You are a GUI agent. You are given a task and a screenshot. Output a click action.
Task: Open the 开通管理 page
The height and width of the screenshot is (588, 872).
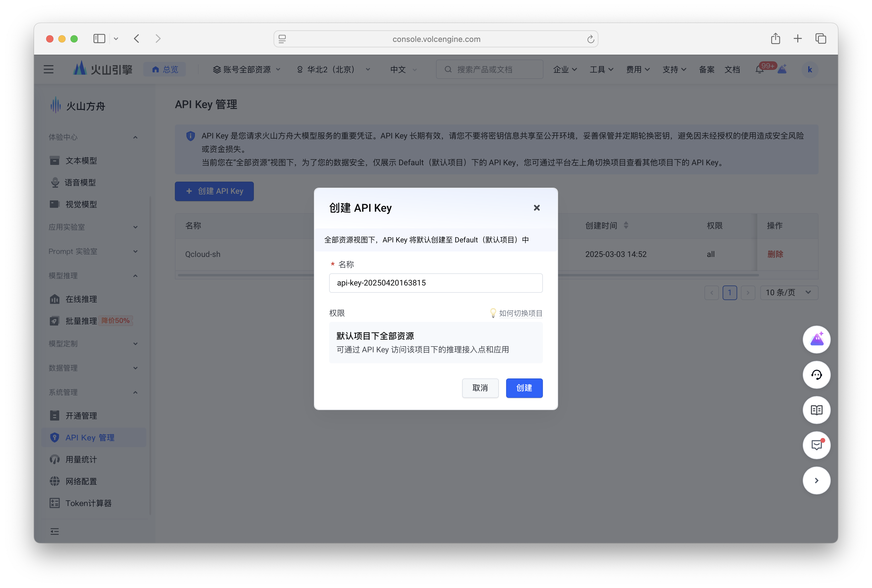click(81, 415)
